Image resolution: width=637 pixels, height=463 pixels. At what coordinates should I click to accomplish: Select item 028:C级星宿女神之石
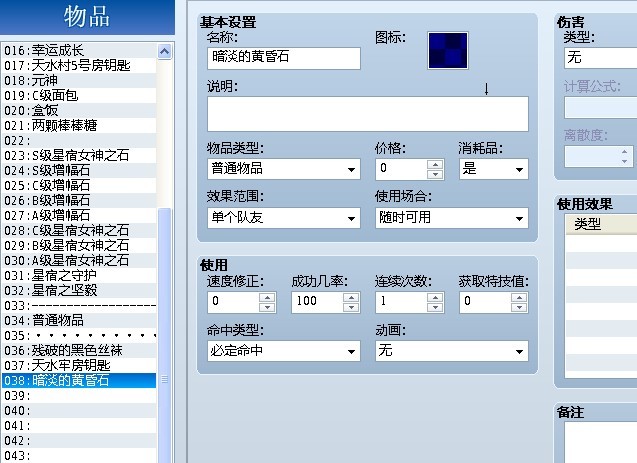tap(79, 231)
